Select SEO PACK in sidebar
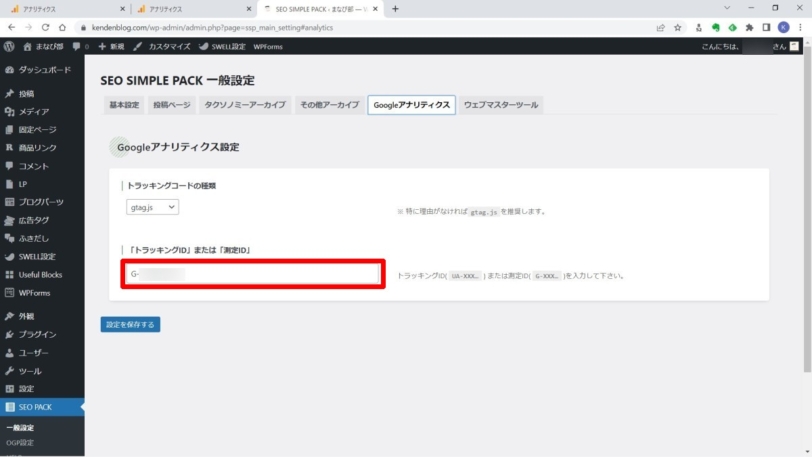The width and height of the screenshot is (812, 457). pyautogui.click(x=42, y=407)
